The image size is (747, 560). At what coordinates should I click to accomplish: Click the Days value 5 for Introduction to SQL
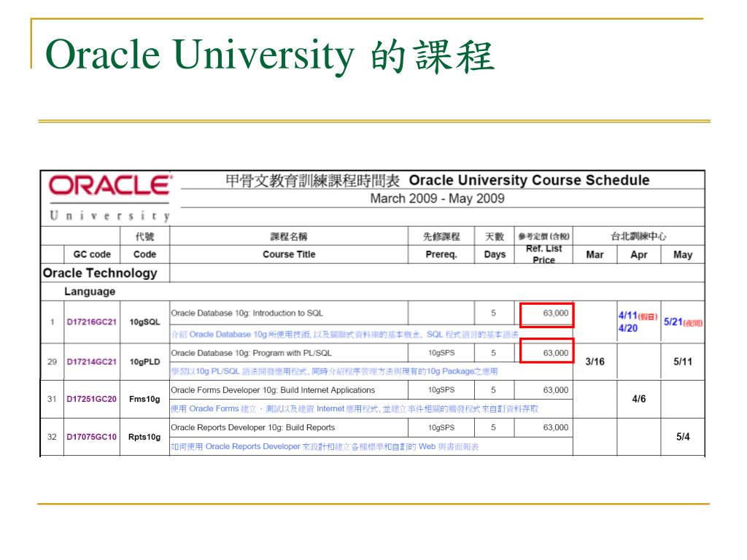pyautogui.click(x=494, y=313)
